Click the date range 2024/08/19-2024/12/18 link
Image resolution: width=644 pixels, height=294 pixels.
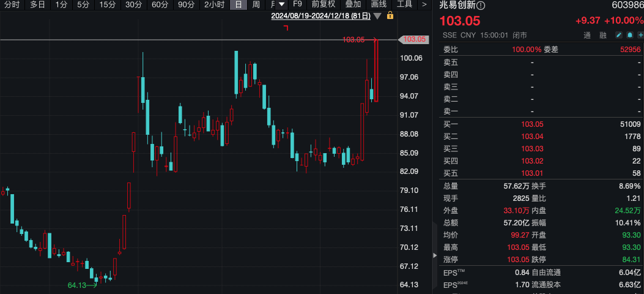pyautogui.click(x=320, y=16)
